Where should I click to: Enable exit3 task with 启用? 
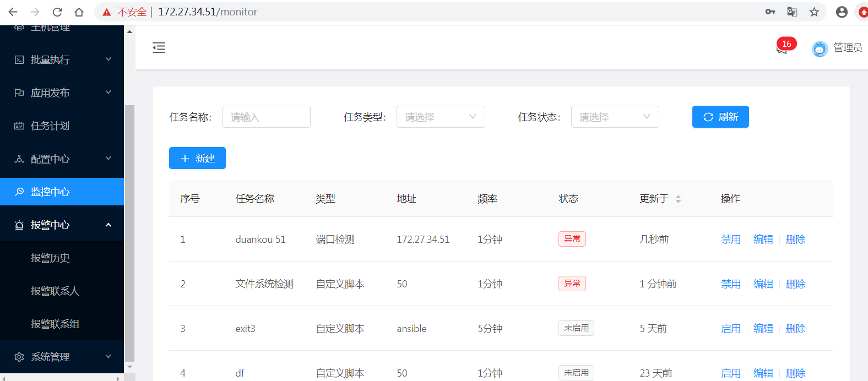pyautogui.click(x=731, y=329)
